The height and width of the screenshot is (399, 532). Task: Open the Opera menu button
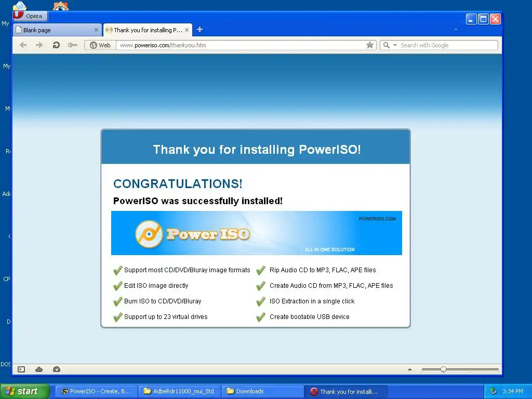click(x=30, y=16)
